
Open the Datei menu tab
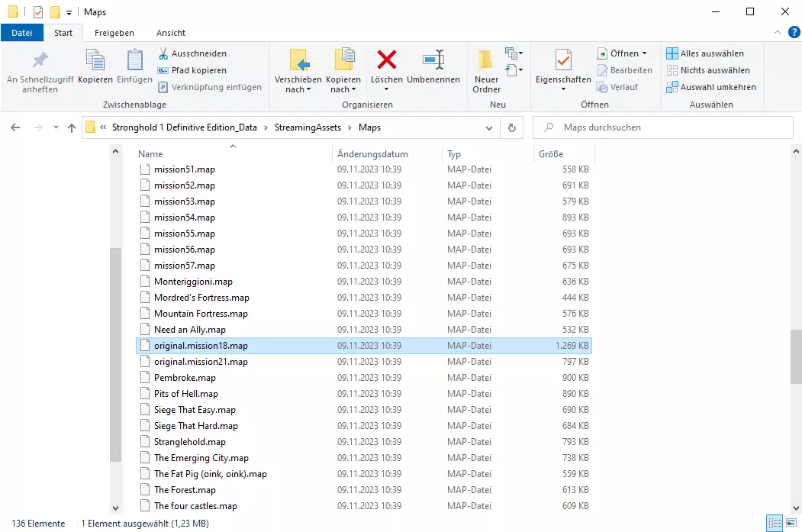click(21, 33)
